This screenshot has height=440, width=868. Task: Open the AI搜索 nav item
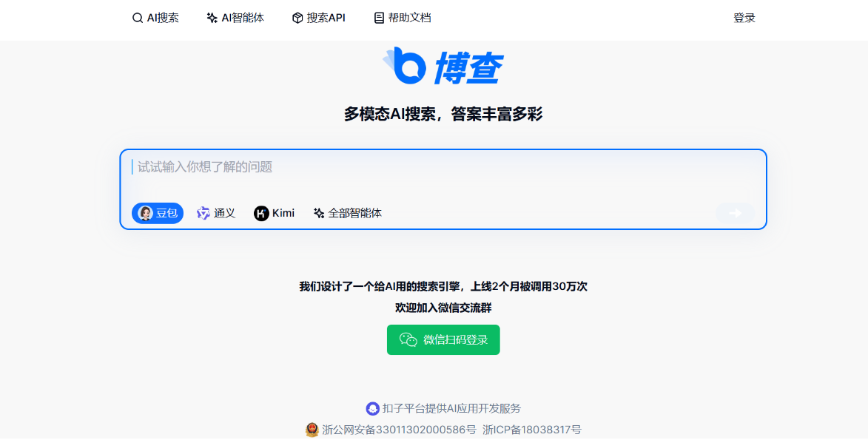[x=155, y=18]
